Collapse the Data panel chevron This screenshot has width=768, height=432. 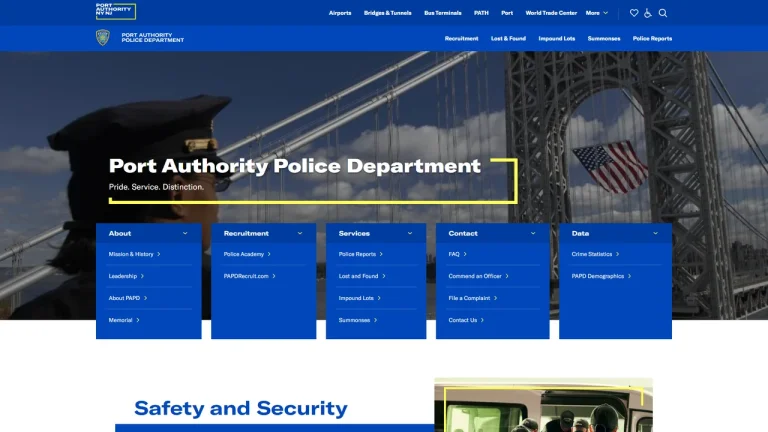[655, 233]
